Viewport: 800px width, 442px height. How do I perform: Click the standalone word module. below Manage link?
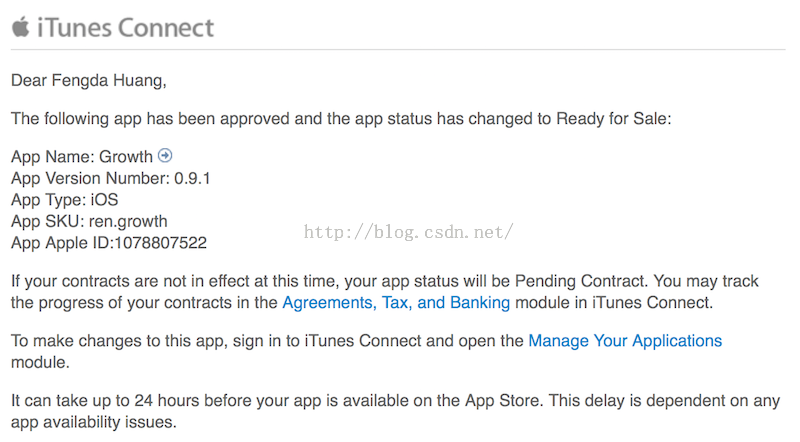pos(40,362)
